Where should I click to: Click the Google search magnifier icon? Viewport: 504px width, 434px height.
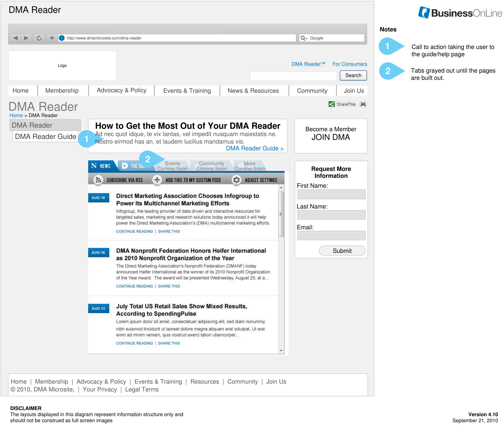(304, 38)
